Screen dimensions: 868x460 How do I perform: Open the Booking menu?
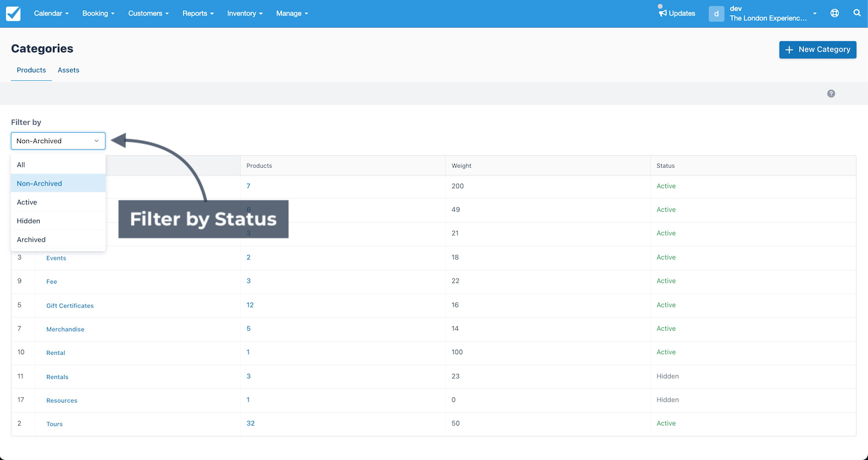[x=98, y=13]
